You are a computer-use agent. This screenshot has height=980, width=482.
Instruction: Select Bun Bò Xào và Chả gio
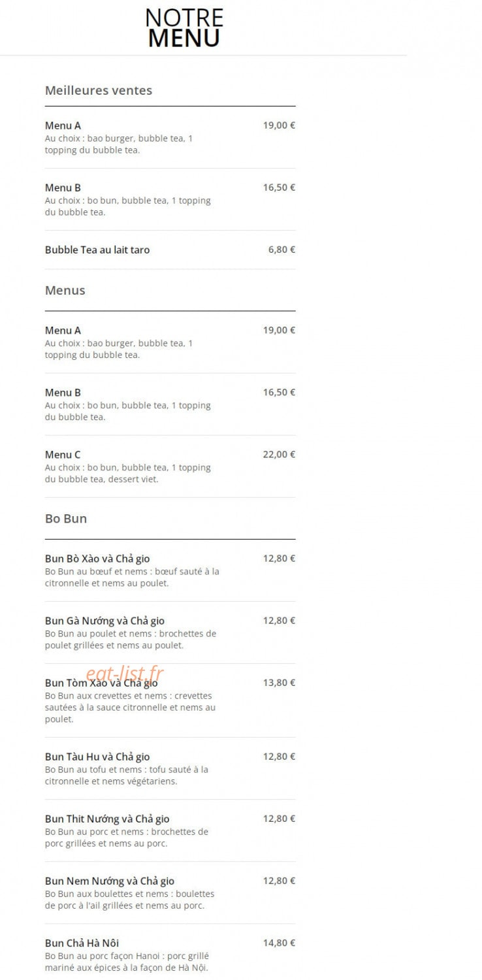click(x=170, y=570)
